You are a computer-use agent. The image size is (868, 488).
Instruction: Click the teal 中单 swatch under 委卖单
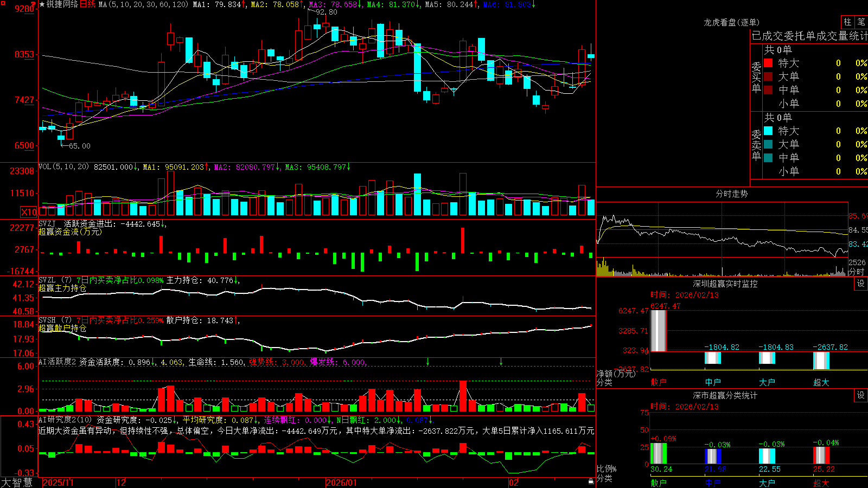(768, 158)
